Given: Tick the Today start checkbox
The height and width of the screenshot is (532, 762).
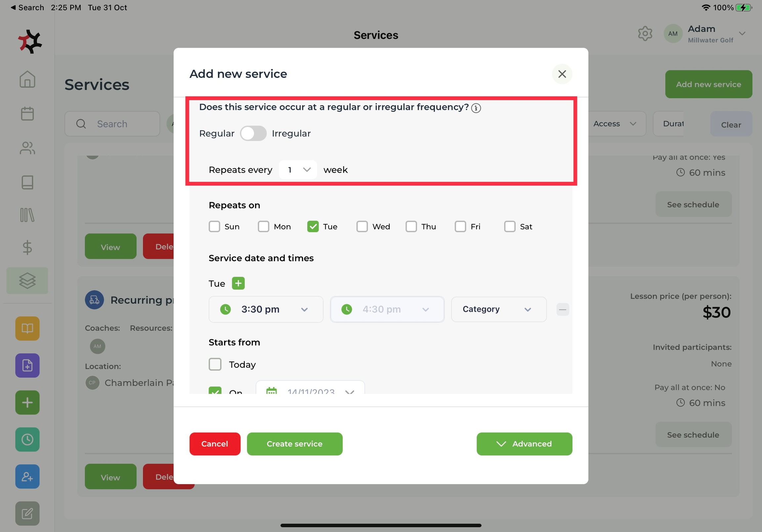Looking at the screenshot, I should 215,364.
